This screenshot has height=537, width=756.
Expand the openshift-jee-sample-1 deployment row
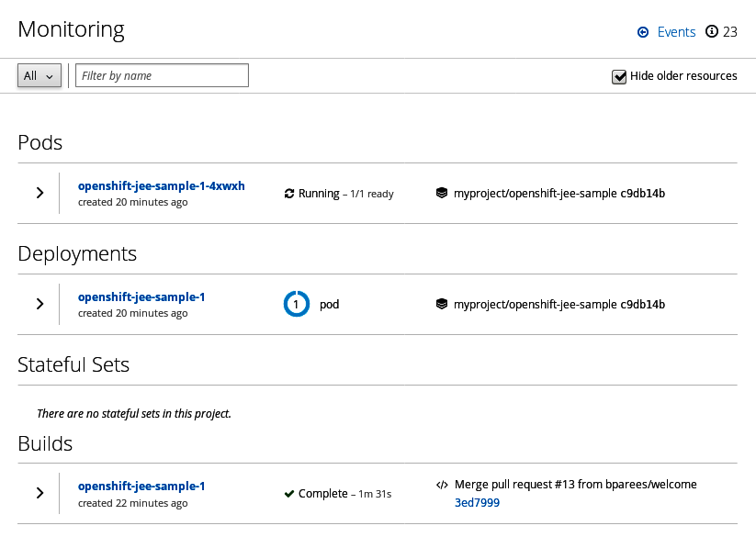(x=39, y=304)
